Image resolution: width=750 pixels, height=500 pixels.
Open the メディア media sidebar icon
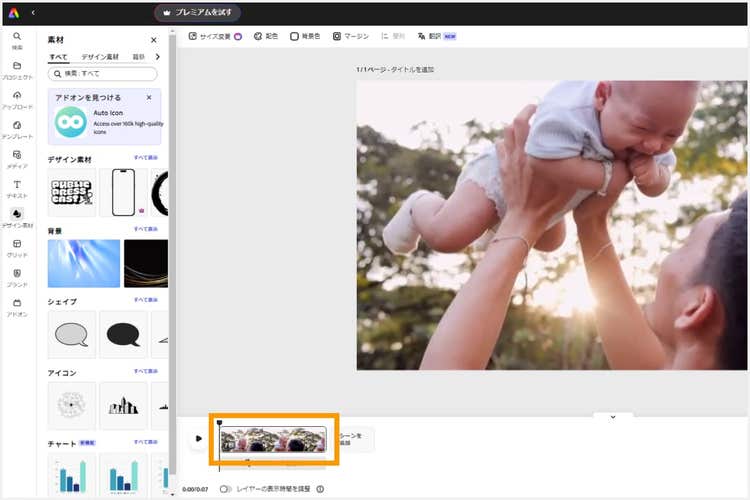tap(17, 159)
